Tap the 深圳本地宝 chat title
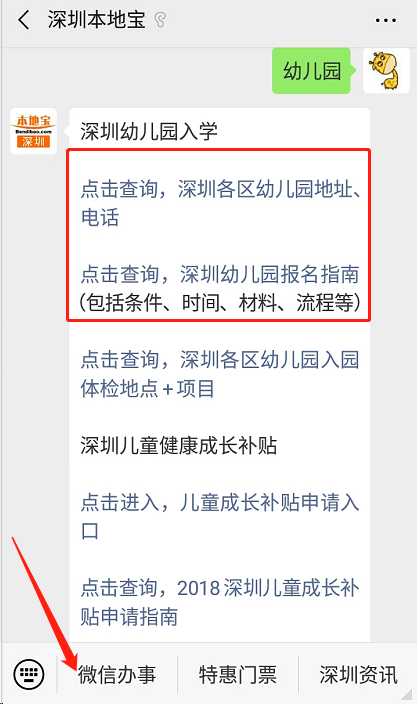The width and height of the screenshot is (417, 704). (97, 20)
